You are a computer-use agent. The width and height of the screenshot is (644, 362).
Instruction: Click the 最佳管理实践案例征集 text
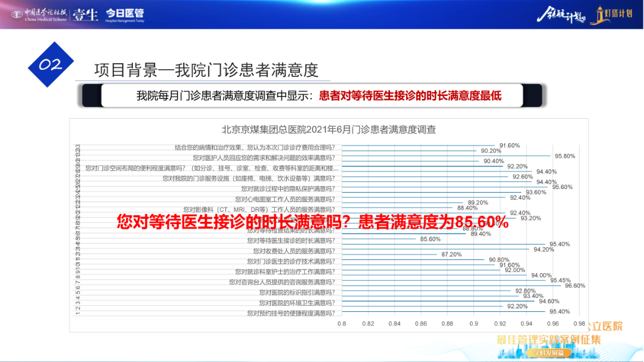point(549,340)
